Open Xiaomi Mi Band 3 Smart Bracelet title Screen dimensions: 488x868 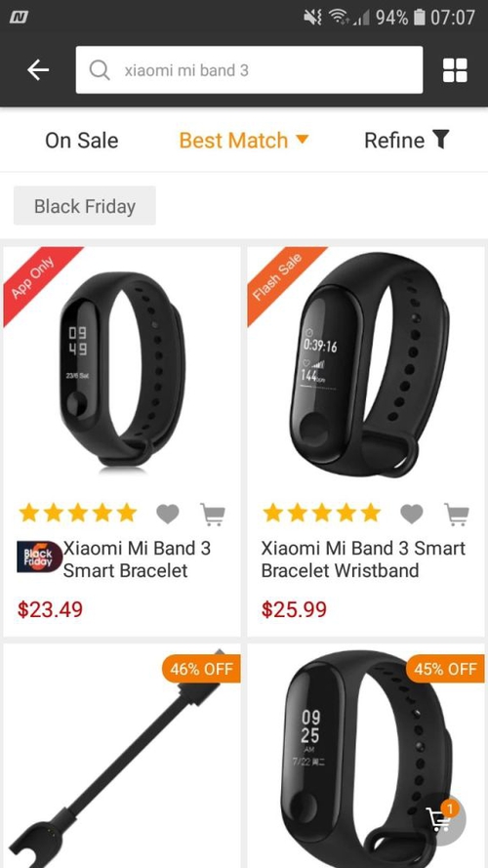click(137, 559)
